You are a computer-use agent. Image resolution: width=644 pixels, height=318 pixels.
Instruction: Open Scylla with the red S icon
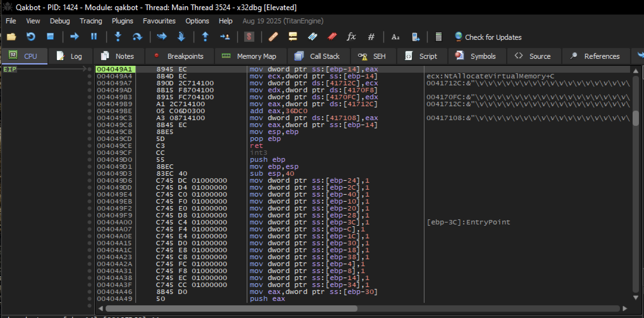[249, 37]
